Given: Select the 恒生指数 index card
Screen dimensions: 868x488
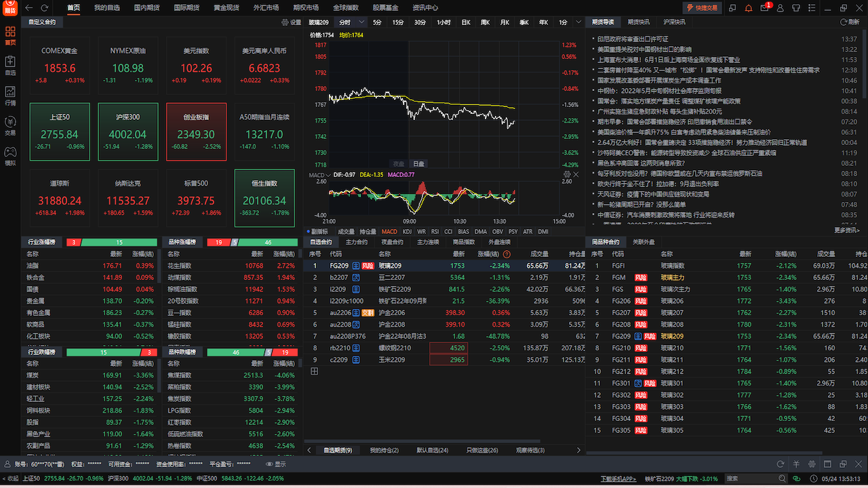Looking at the screenshot, I should click(264, 198).
